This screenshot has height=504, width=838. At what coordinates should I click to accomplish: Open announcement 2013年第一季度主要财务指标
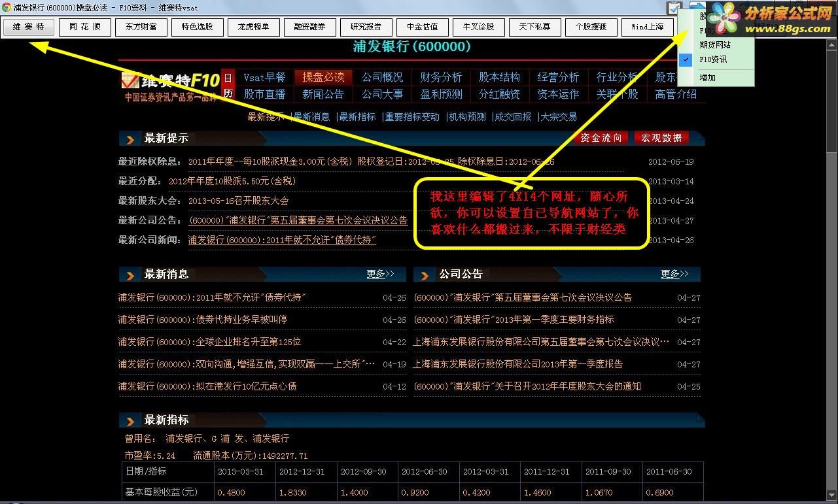514,320
